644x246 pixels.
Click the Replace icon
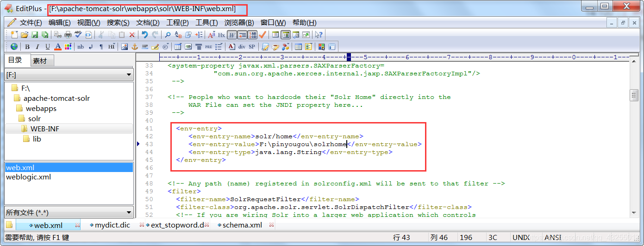(x=178, y=35)
